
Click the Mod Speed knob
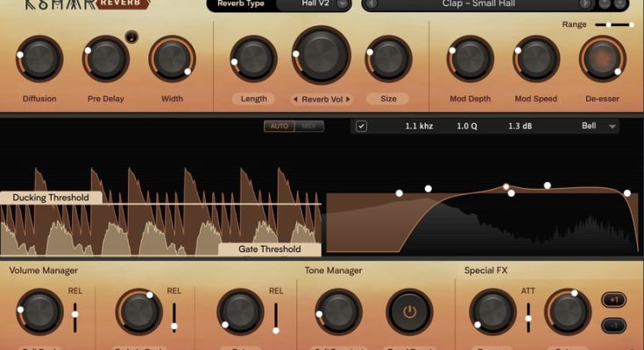pos(536,59)
